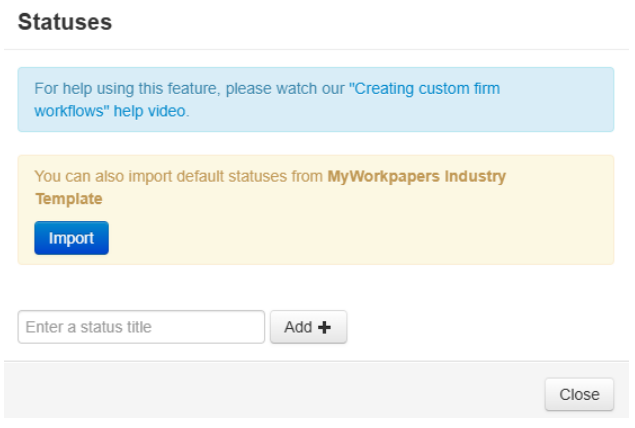Click the word 'Add' on the button

pos(298,327)
